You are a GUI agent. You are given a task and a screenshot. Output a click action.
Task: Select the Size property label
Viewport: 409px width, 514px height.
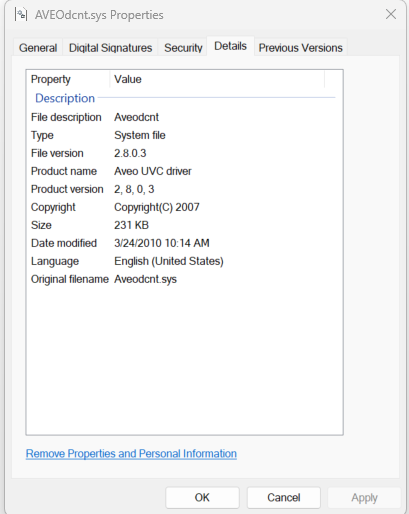pyautogui.click(x=41, y=225)
